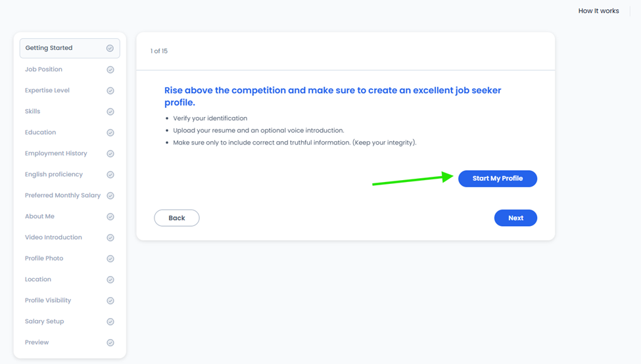Click the Start My Profile button

(498, 179)
